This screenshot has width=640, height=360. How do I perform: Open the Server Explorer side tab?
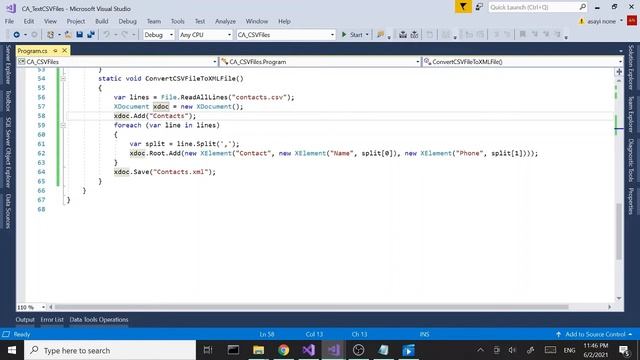(8, 64)
